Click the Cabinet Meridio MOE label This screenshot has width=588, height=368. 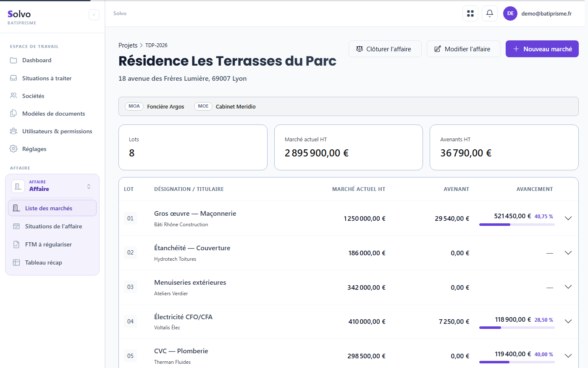[236, 106]
